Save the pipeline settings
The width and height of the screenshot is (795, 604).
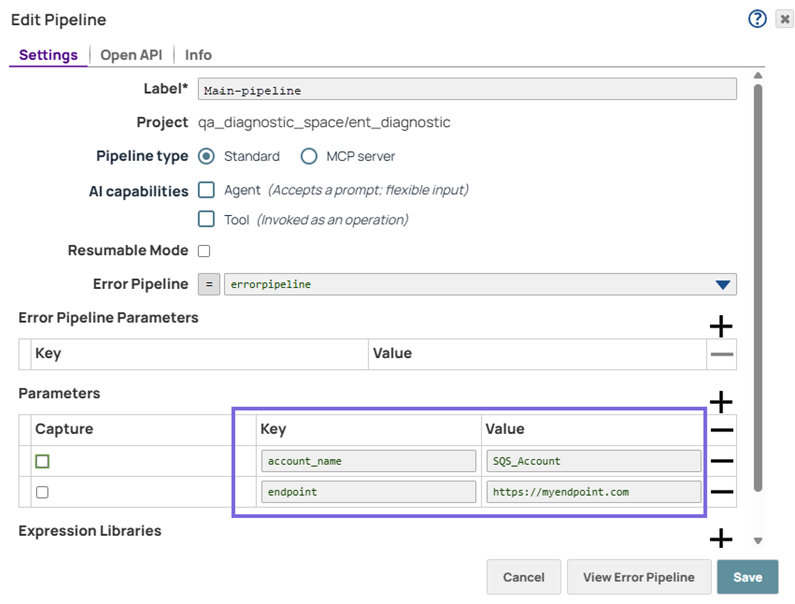747,577
